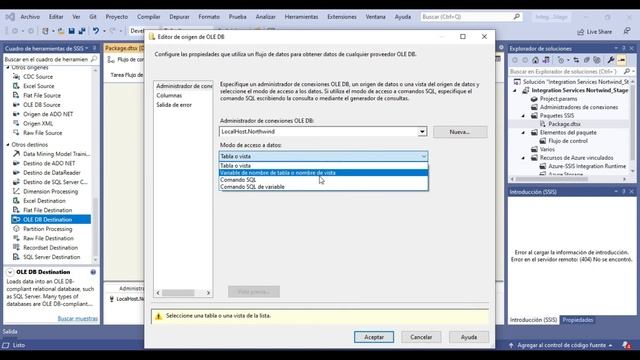Click Ayuda button in dialog
Image resolution: width=640 pixels, height=360 pixels.
[469, 337]
